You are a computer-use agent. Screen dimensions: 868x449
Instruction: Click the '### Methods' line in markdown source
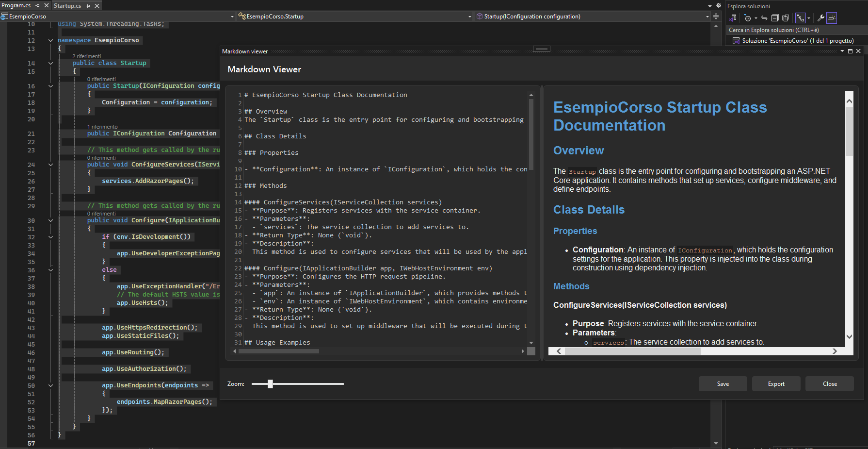pos(266,186)
